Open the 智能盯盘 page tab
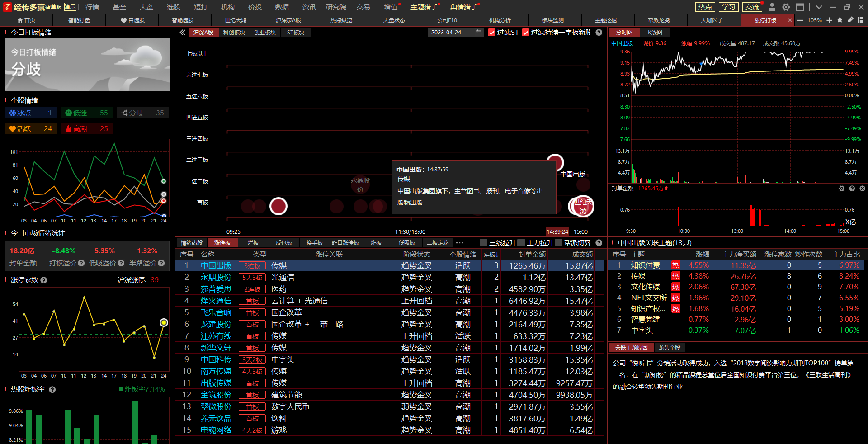The image size is (868, 444). [x=79, y=20]
